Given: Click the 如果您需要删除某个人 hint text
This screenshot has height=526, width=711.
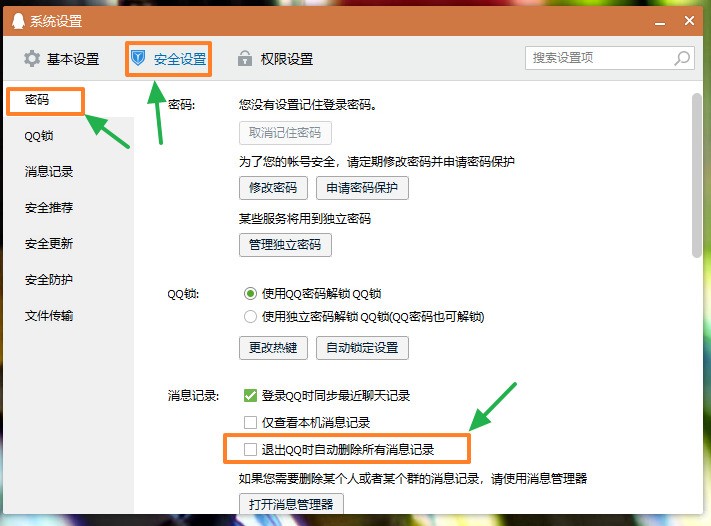Looking at the screenshot, I should pyautogui.click(x=413, y=478).
